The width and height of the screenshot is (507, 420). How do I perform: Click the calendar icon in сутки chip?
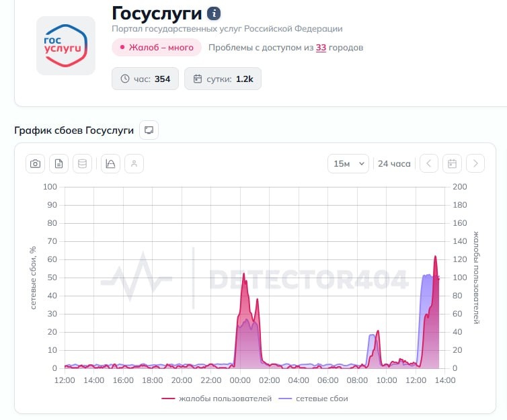pyautogui.click(x=198, y=79)
